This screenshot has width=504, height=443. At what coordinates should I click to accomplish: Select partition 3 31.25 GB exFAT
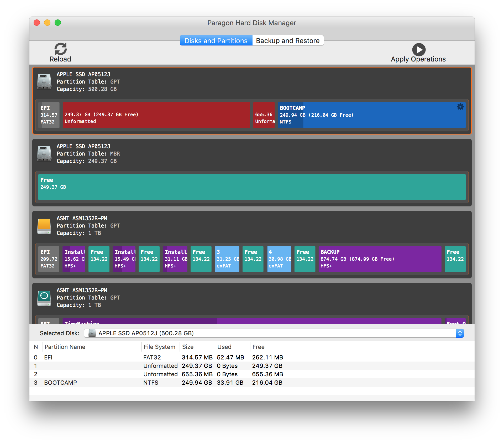[x=227, y=259]
